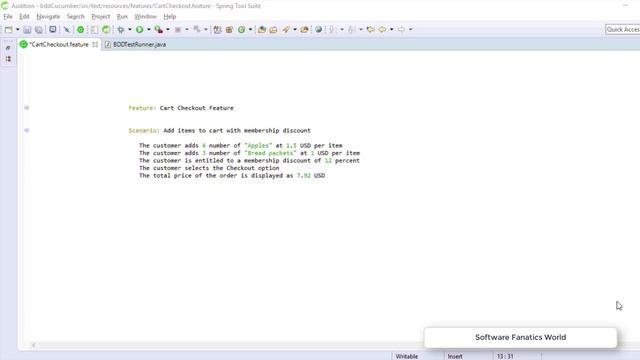Click the Forward navigation arrow icon
This screenshot has width=640, height=360.
pyautogui.click(x=401, y=29)
